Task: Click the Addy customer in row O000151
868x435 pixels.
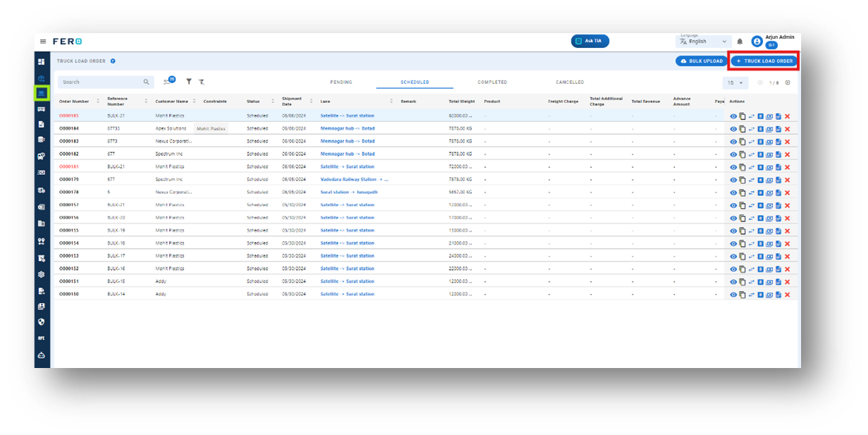Action: click(x=161, y=281)
